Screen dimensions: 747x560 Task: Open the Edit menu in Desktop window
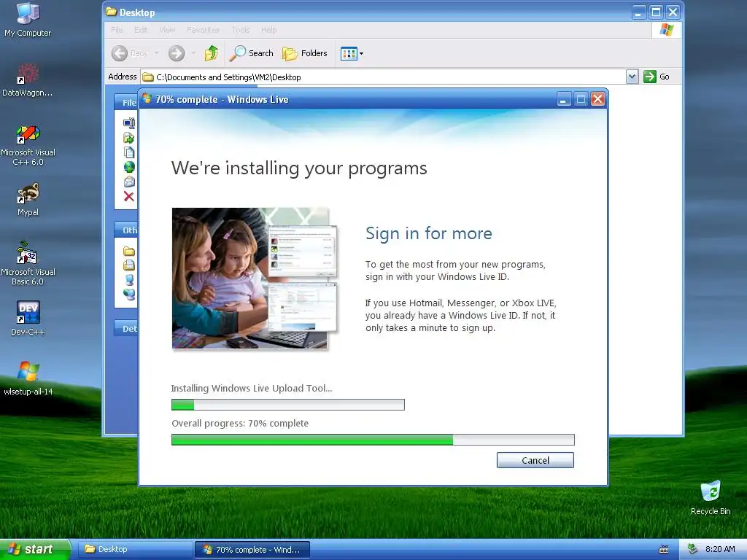tap(141, 30)
